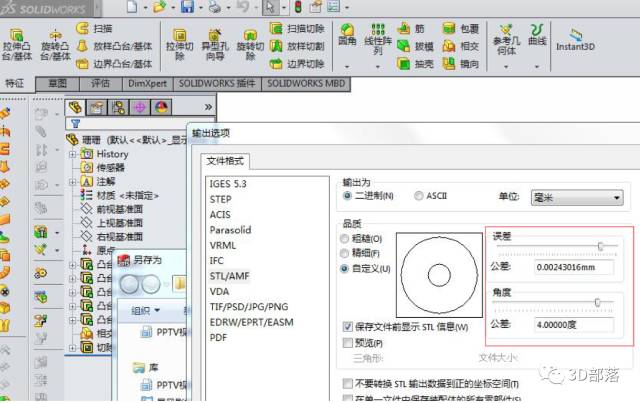Select the Lofted Boss/Base (放样凸台/基体) tool
This screenshot has width=640, height=403.
[114, 46]
